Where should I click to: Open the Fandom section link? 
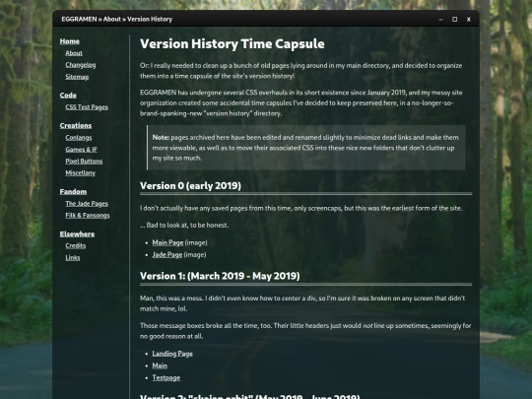[x=73, y=192]
